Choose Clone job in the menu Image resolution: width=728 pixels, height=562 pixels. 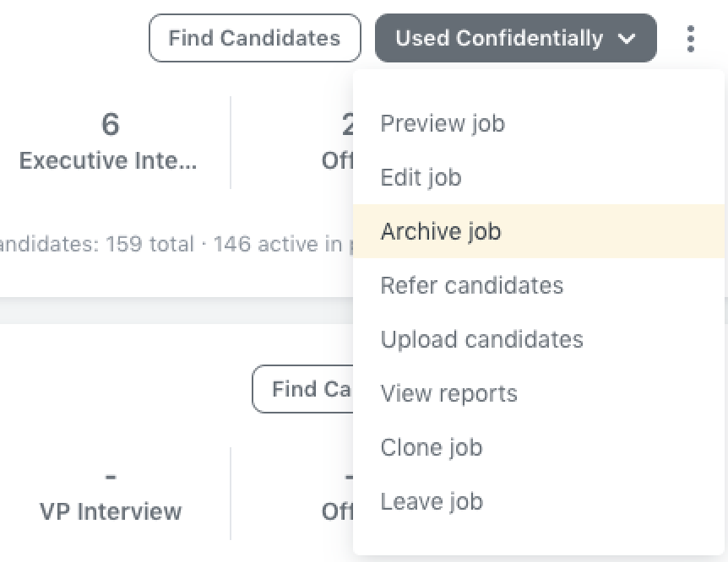[432, 447]
